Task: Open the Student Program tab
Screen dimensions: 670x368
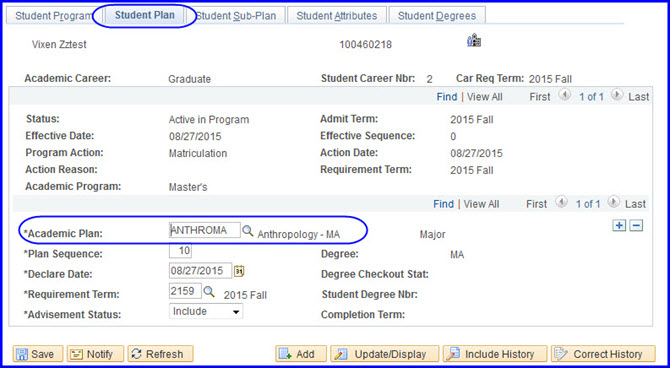Action: pos(53,16)
